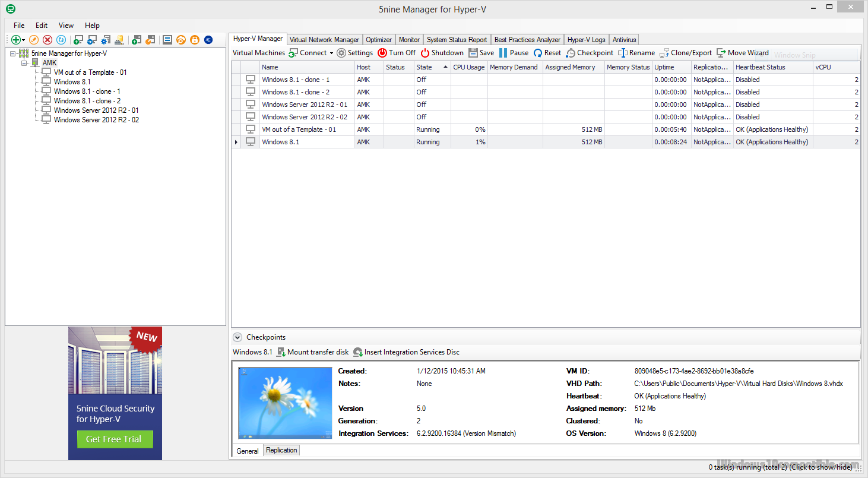Click the Shutdown toolbar button
Viewport: 868px width, 478px height.
coord(442,53)
